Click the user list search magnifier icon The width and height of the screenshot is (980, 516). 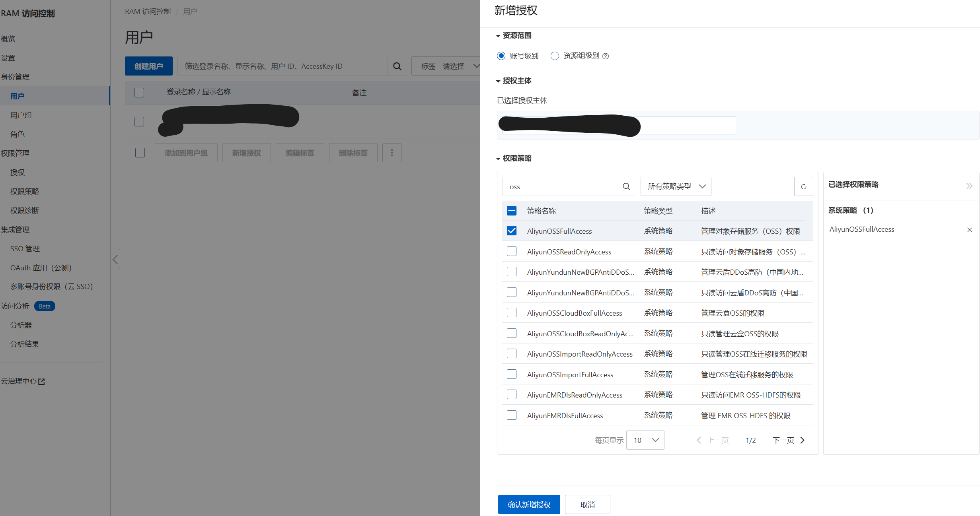pos(397,66)
